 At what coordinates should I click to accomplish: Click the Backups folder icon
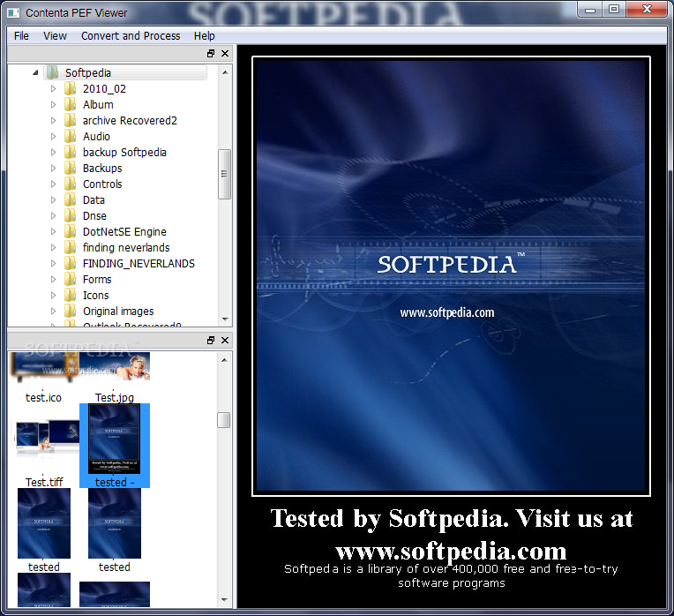point(70,168)
